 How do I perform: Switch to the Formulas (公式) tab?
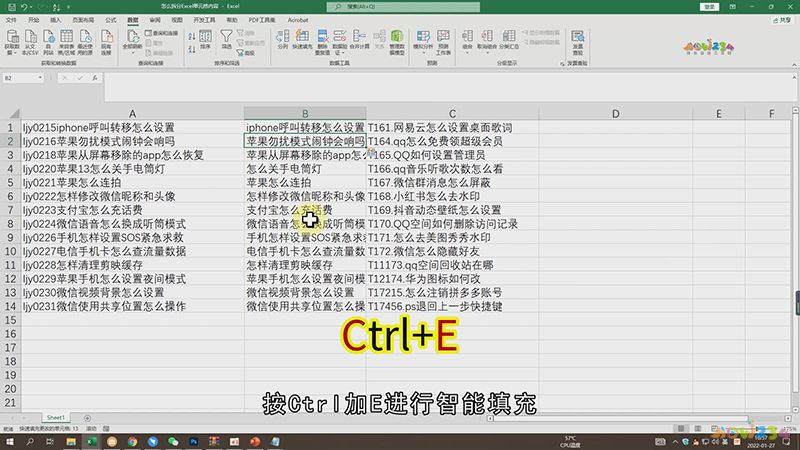pyautogui.click(x=111, y=20)
